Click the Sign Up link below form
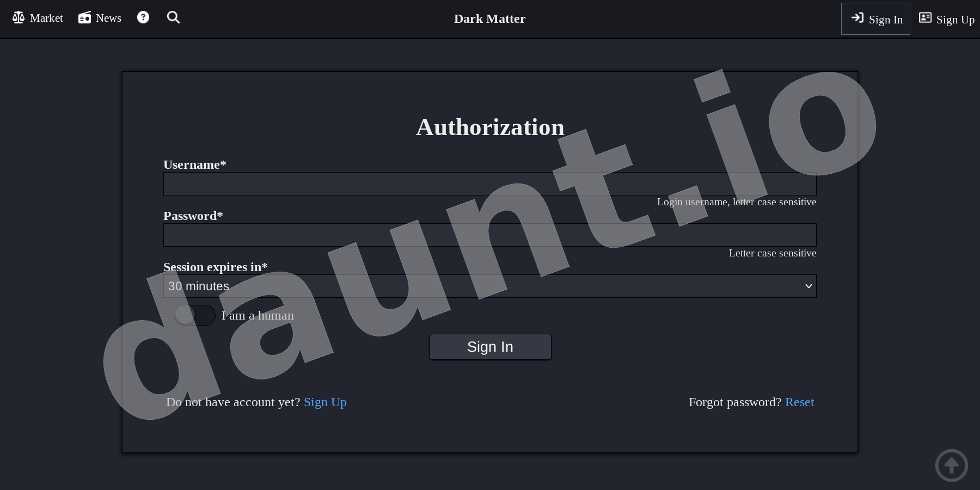980x490 pixels. (325, 402)
